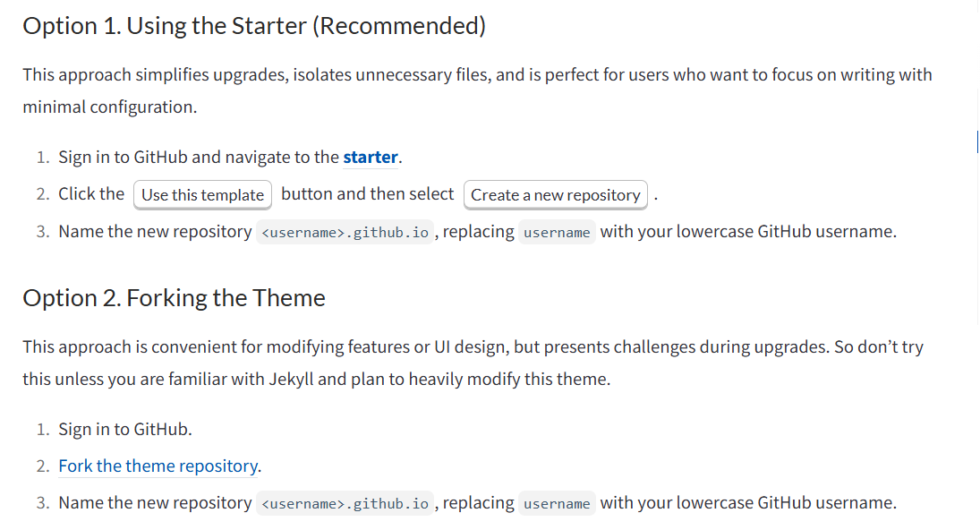Click the "Create a new repository" key label

tap(556, 195)
